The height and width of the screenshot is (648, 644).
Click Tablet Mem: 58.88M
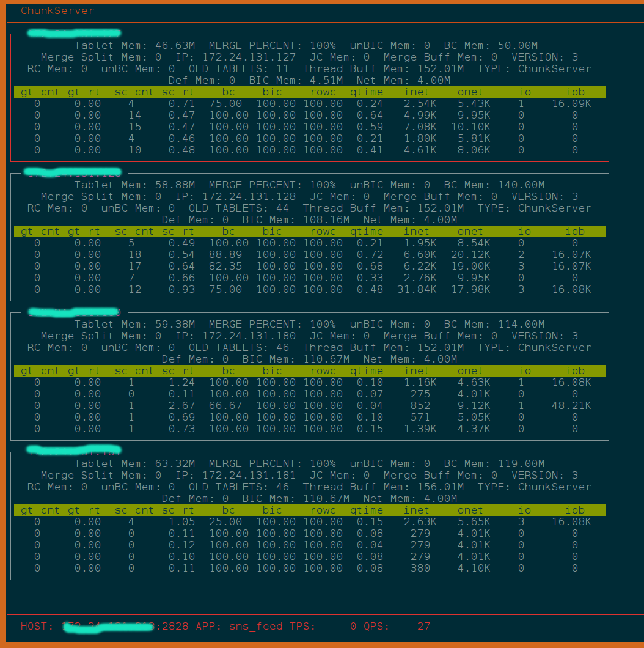[x=134, y=185]
